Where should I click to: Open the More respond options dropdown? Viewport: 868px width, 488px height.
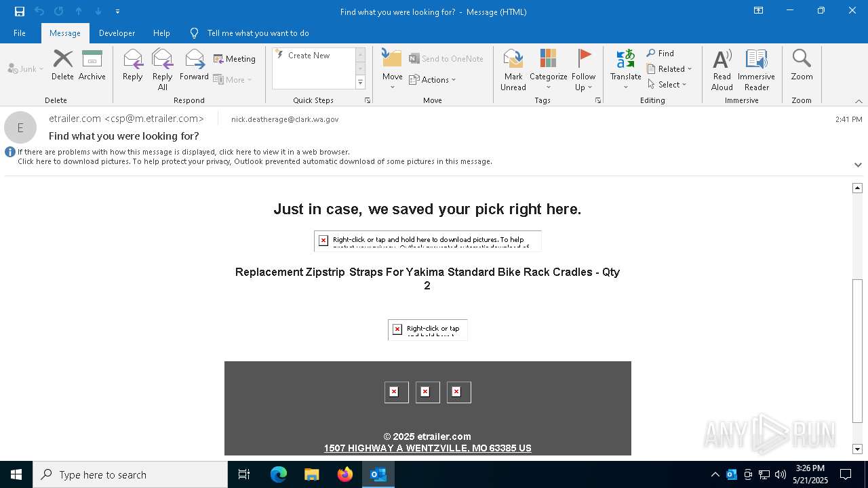[x=233, y=80]
